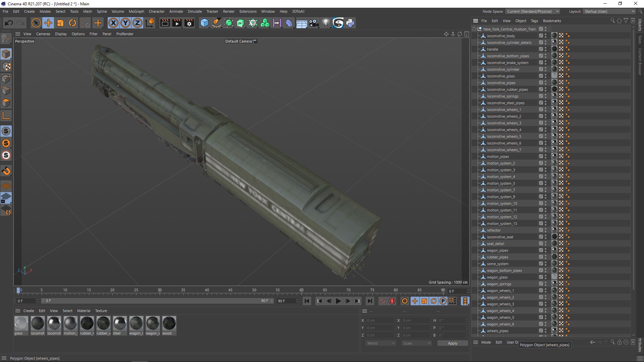
Task: Click the Takes side tab
Action: [x=640, y=39]
